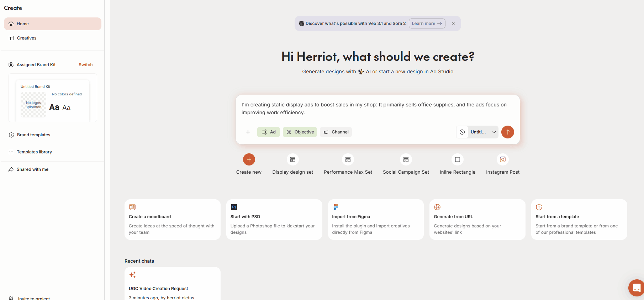Viewport: 644px width, 300px height.
Task: Dismiss the Veo 3.1 announcement banner
Action: pyautogui.click(x=453, y=23)
